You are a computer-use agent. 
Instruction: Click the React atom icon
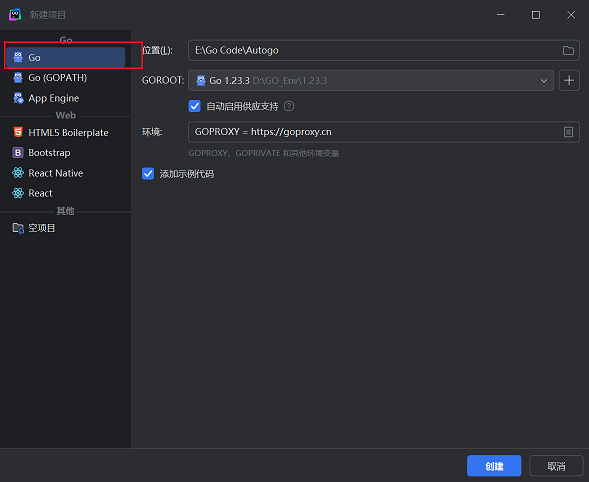tap(18, 193)
